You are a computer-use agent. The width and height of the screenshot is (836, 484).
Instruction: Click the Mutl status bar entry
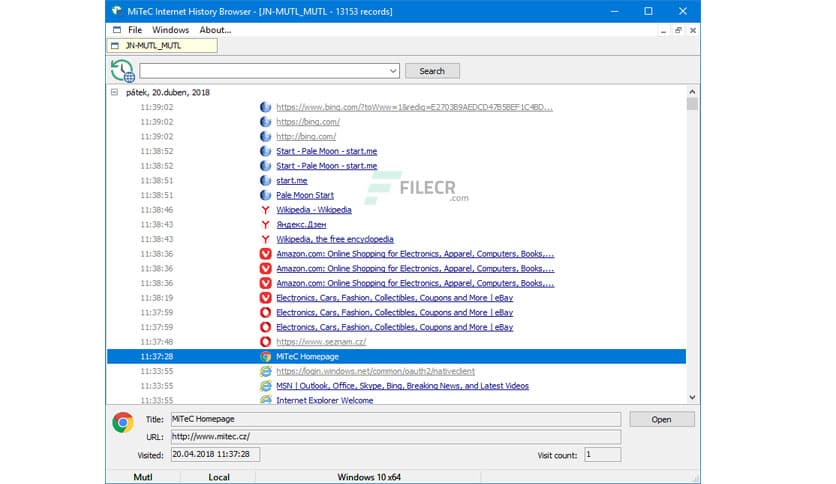(142, 477)
